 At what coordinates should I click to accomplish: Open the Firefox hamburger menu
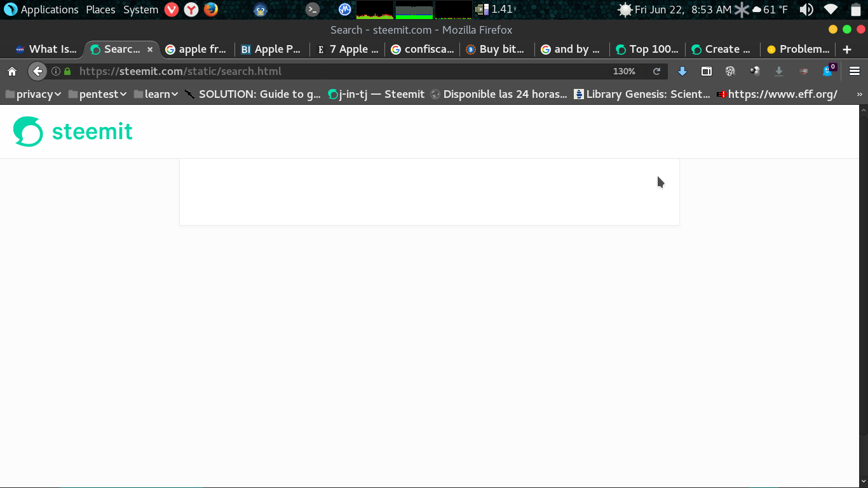pos(855,71)
